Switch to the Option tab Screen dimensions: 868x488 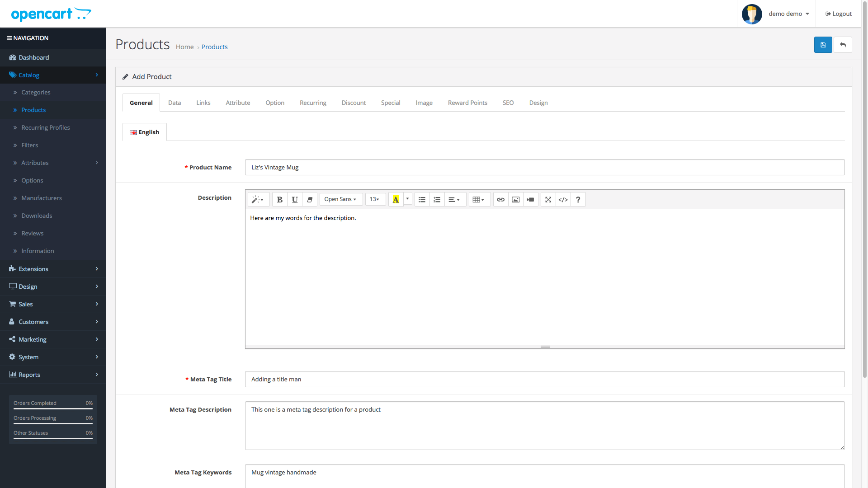pyautogui.click(x=275, y=103)
